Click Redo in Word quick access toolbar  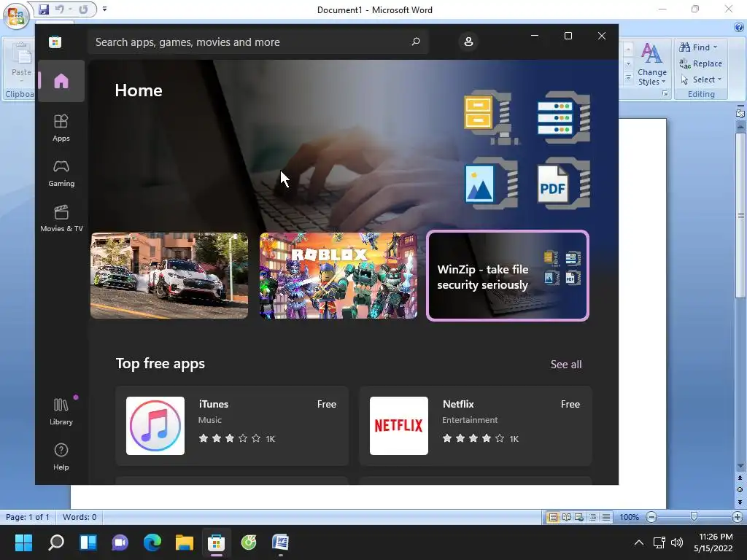coord(83,9)
